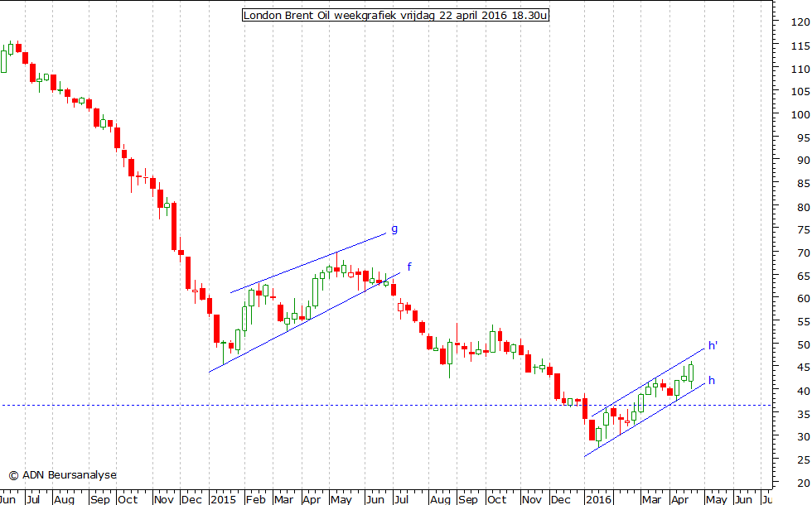This screenshot has width=812, height=505.
Task: Click the 100 price axis label
Action: [800, 114]
